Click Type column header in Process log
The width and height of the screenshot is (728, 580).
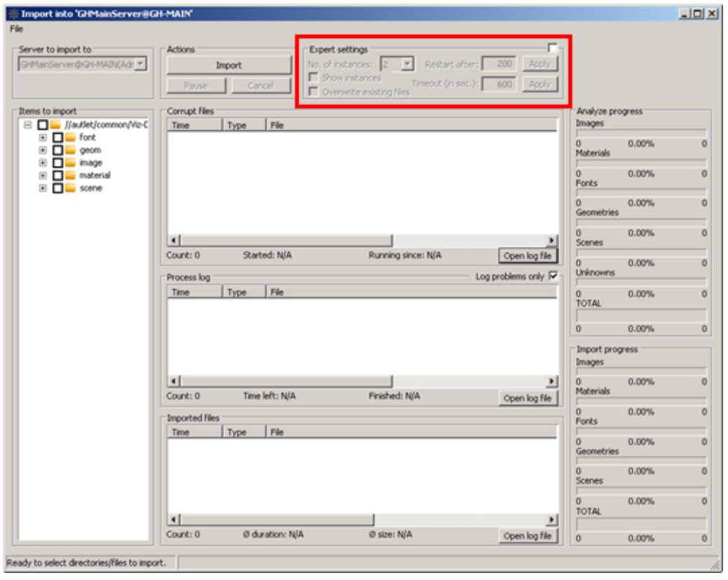click(x=245, y=292)
